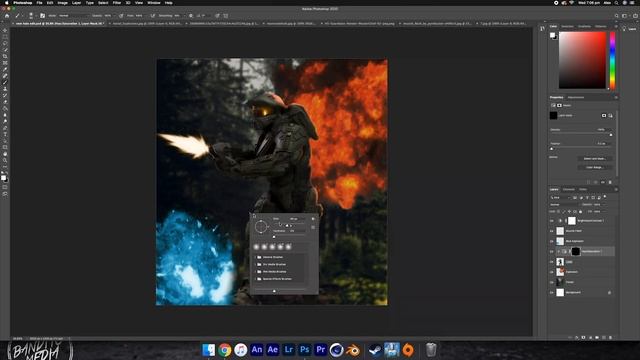Select the first soft round brush preset
This screenshot has height=360, width=640.
point(256,247)
